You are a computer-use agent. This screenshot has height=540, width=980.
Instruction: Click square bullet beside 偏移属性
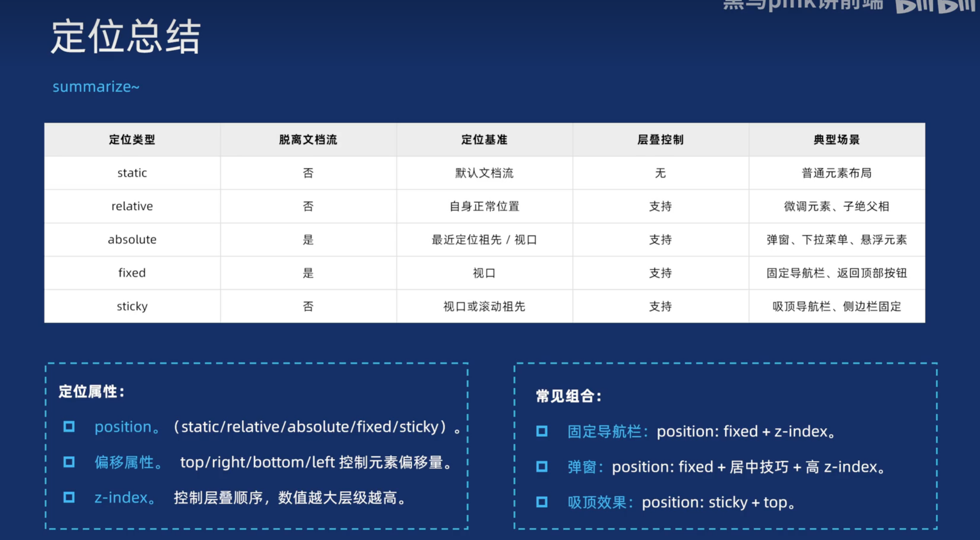pyautogui.click(x=69, y=462)
